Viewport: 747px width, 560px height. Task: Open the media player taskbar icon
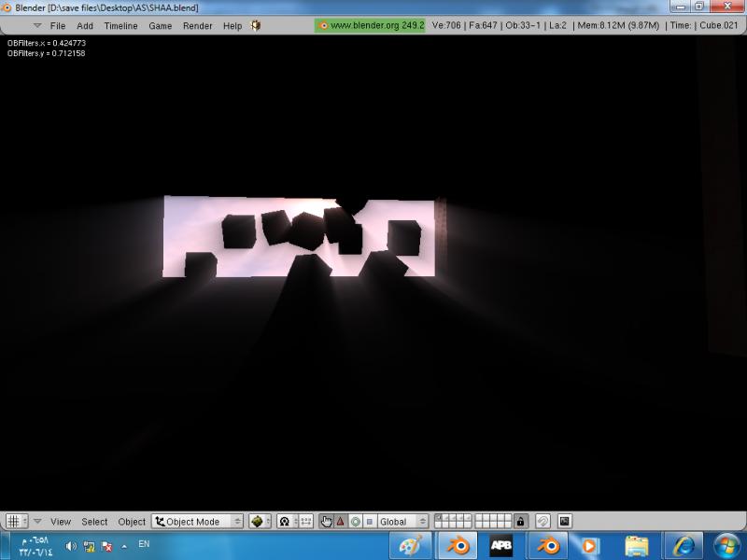point(590,546)
